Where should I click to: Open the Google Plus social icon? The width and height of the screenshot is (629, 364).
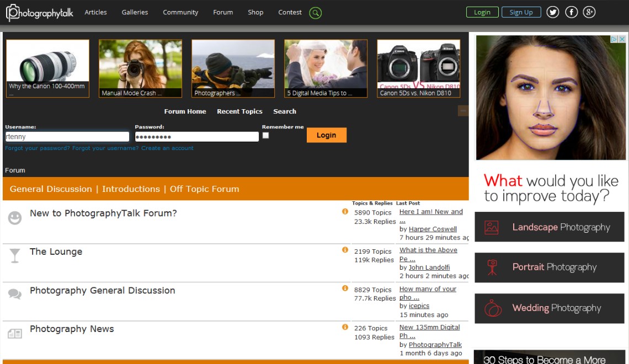[589, 13]
